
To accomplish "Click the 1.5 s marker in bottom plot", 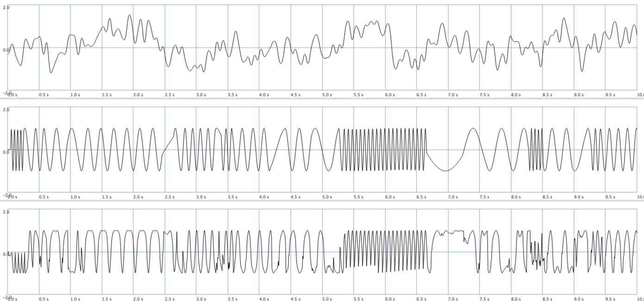I will (106, 299).
